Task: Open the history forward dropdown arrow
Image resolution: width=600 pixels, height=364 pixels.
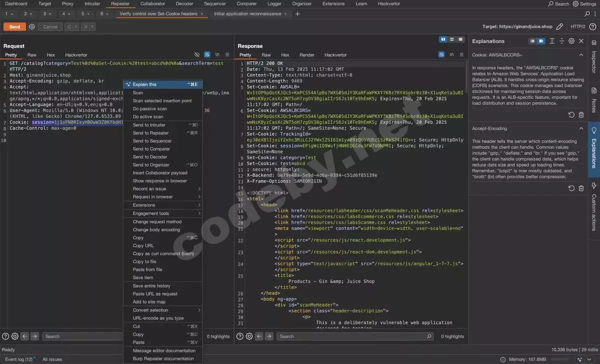Action: [x=92, y=26]
